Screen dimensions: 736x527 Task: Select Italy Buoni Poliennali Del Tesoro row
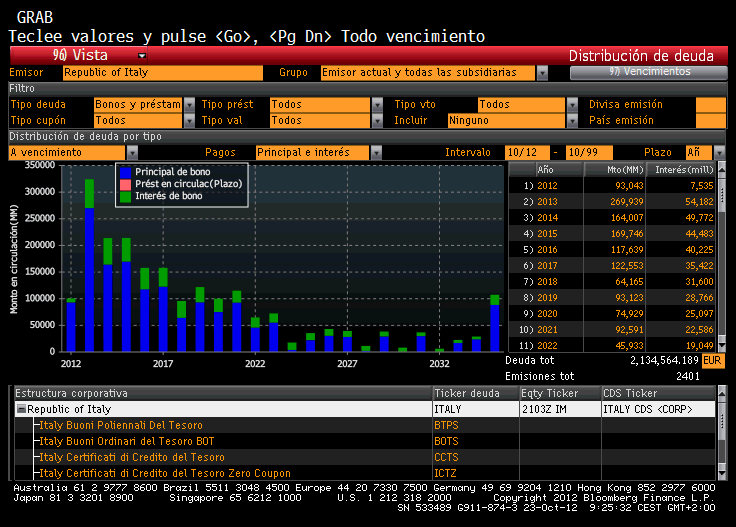pos(120,425)
